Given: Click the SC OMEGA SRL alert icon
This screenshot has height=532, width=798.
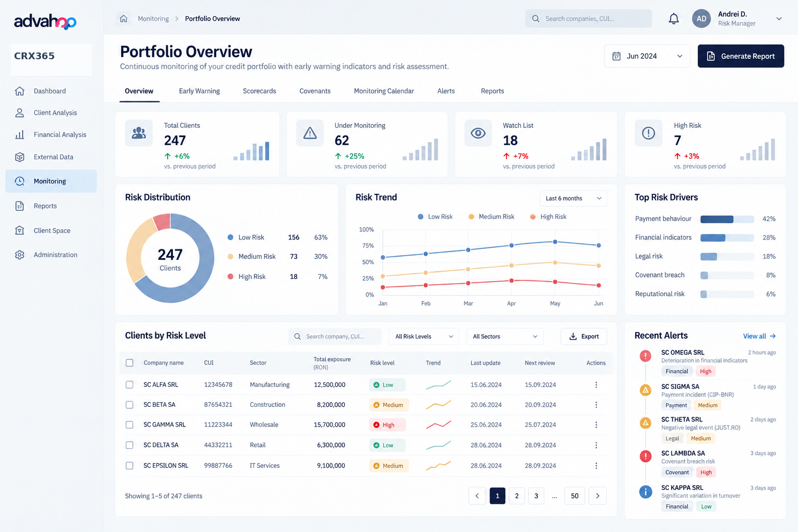Looking at the screenshot, I should (645, 356).
